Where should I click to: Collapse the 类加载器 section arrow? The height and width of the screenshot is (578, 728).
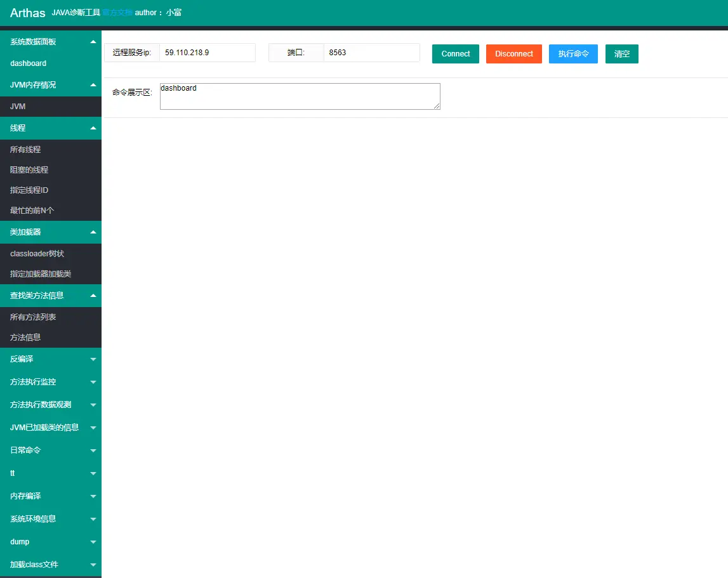[93, 232]
